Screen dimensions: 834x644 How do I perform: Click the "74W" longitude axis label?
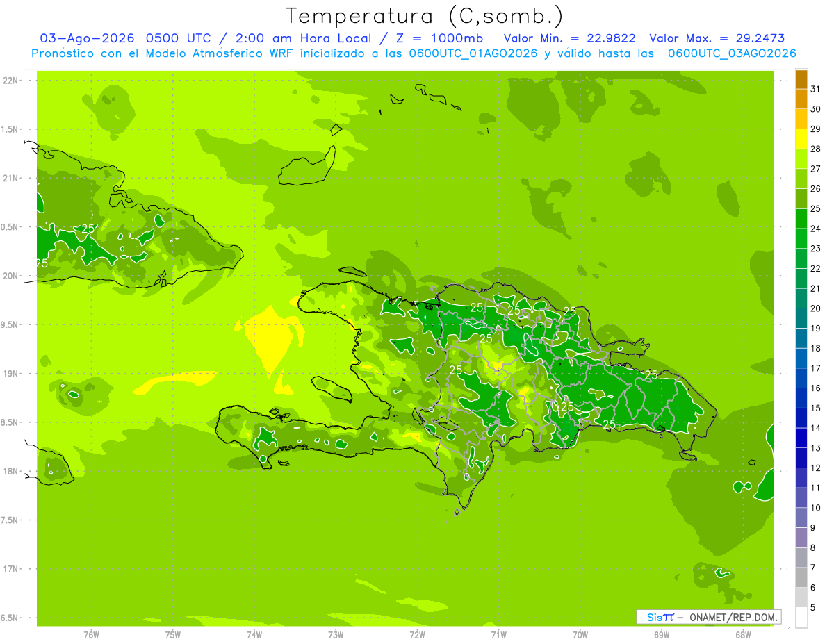pos(254,635)
